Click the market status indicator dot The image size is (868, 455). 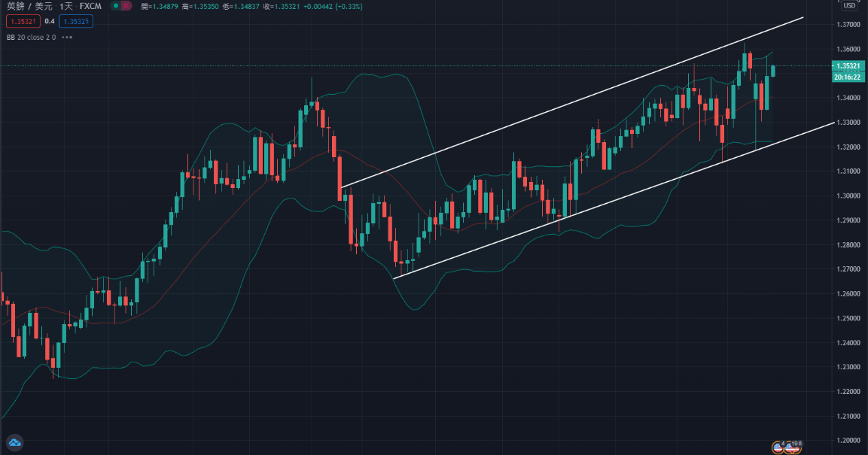[x=114, y=6]
